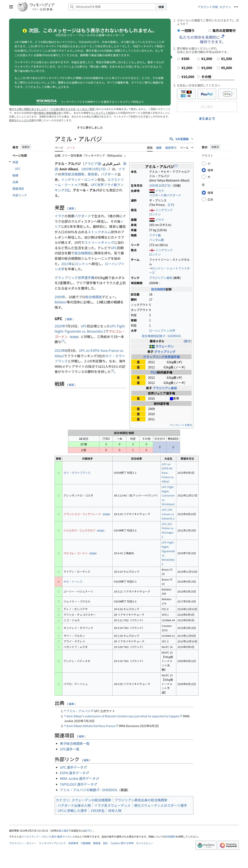Click Sweden flag in medals section
The height and width of the screenshot is (868, 248).
152,346
